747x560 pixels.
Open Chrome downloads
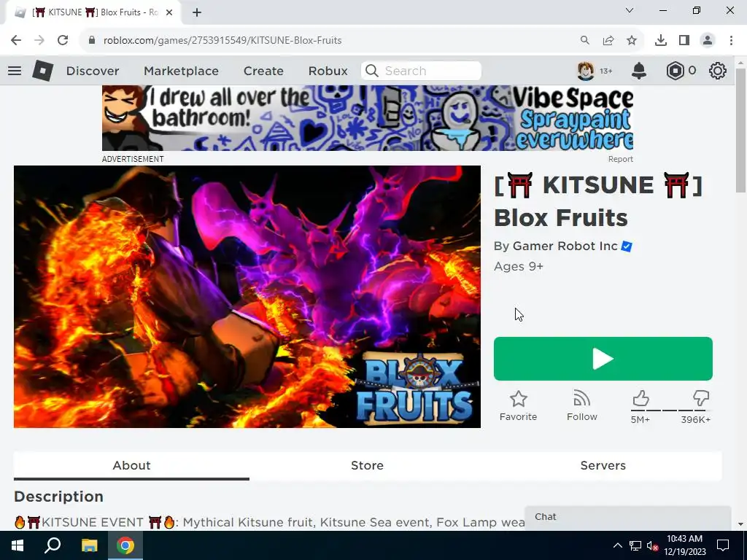click(661, 40)
